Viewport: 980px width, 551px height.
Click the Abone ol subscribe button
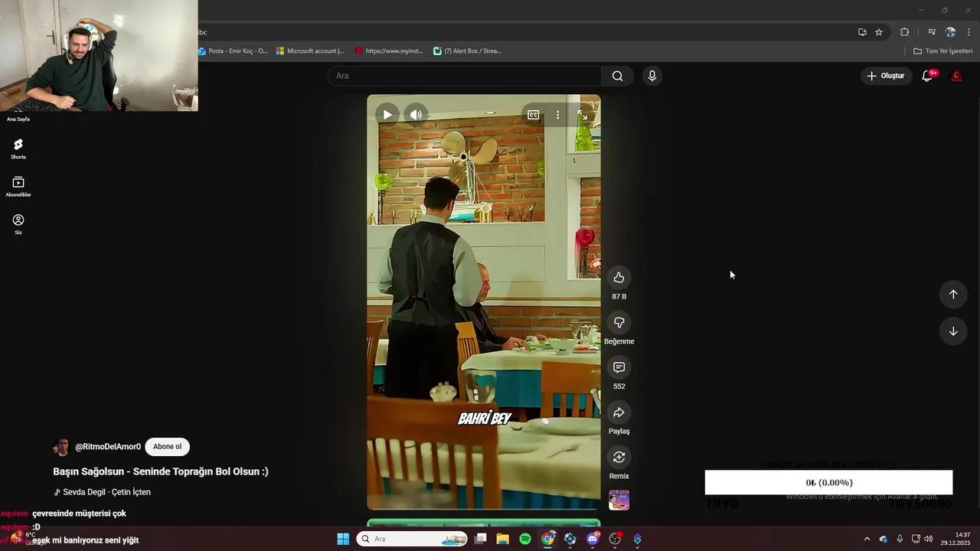click(x=167, y=447)
